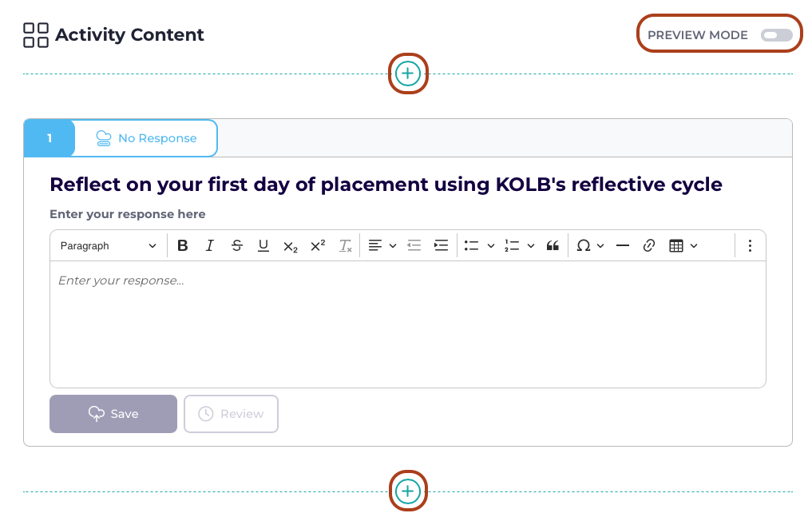Toggle the Preview Mode switch
Image resolution: width=812 pixels, height=521 pixels.
pos(776,34)
